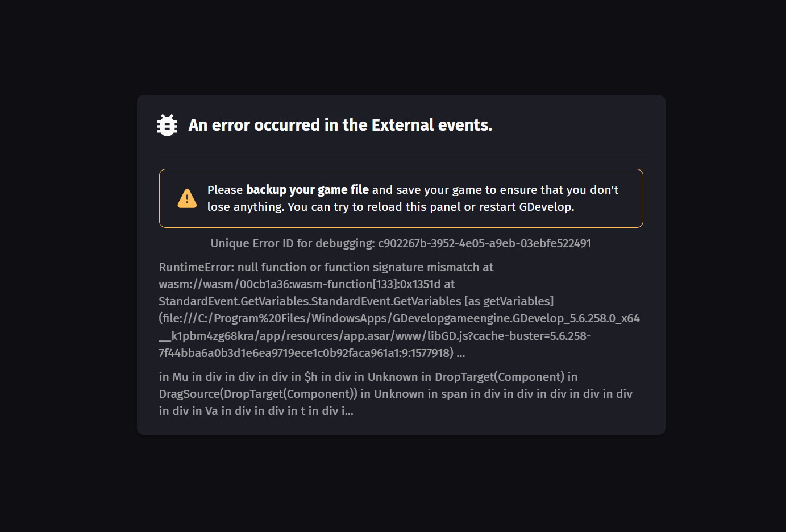Click the "in Mu in div" component stack line
This screenshot has width=786, height=532.
click(x=368, y=377)
